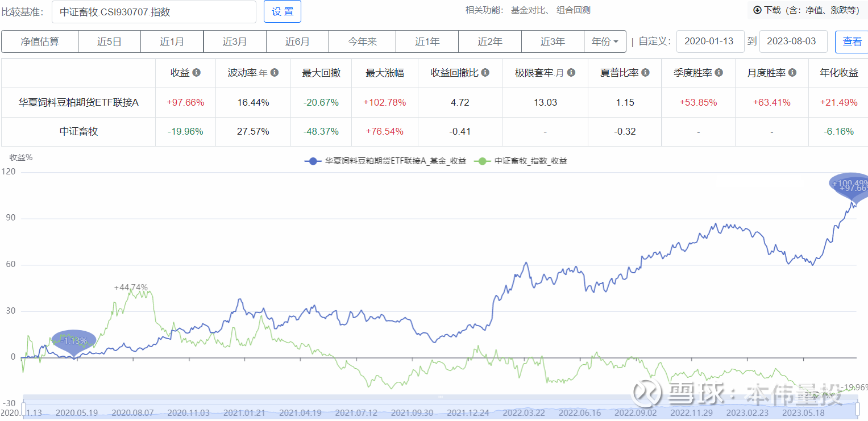Click the download icon next to 下载
Image resolution: width=868 pixels, height=421 pixels.
(x=757, y=10)
